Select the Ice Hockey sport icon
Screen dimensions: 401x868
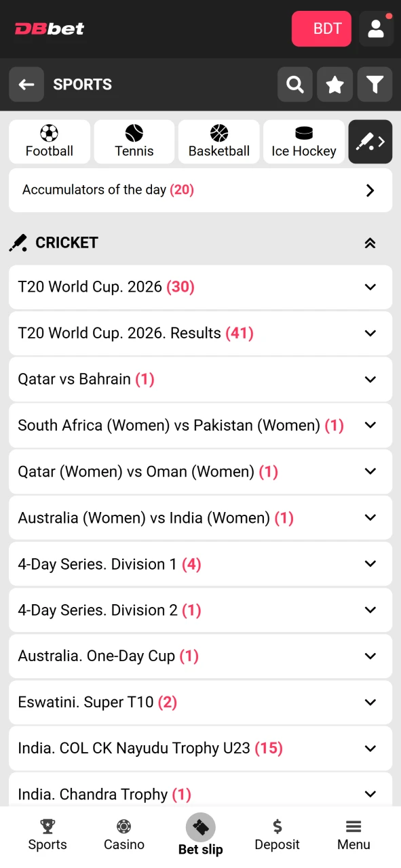[303, 141]
